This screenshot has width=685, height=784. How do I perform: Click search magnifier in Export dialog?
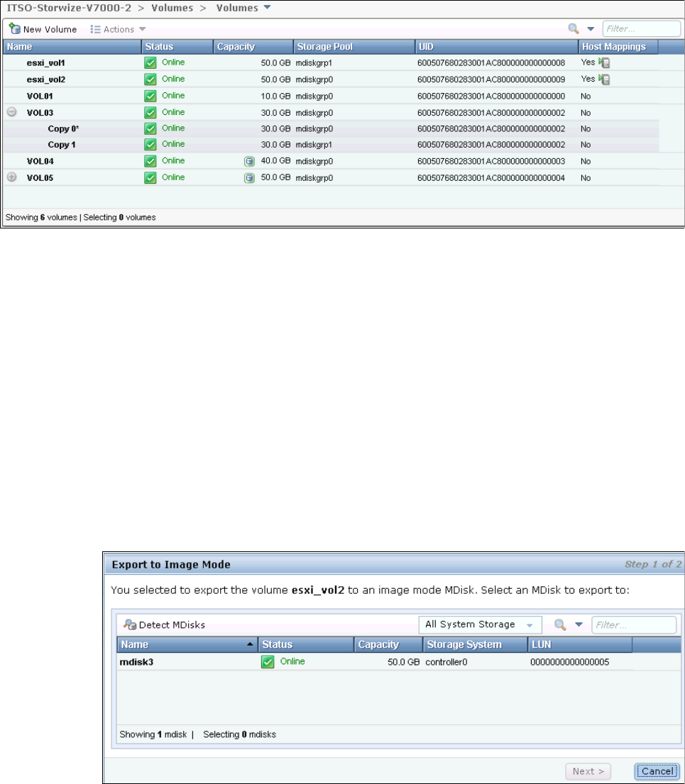pyautogui.click(x=560, y=624)
